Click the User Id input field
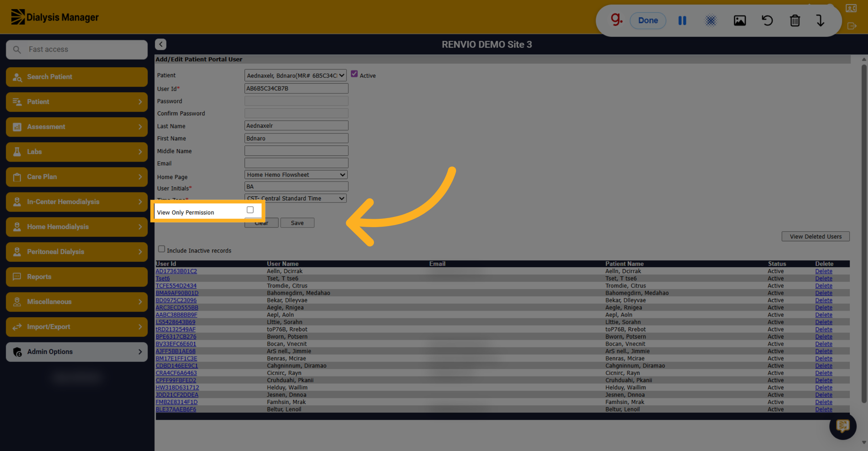This screenshot has height=451, width=868. (296, 88)
